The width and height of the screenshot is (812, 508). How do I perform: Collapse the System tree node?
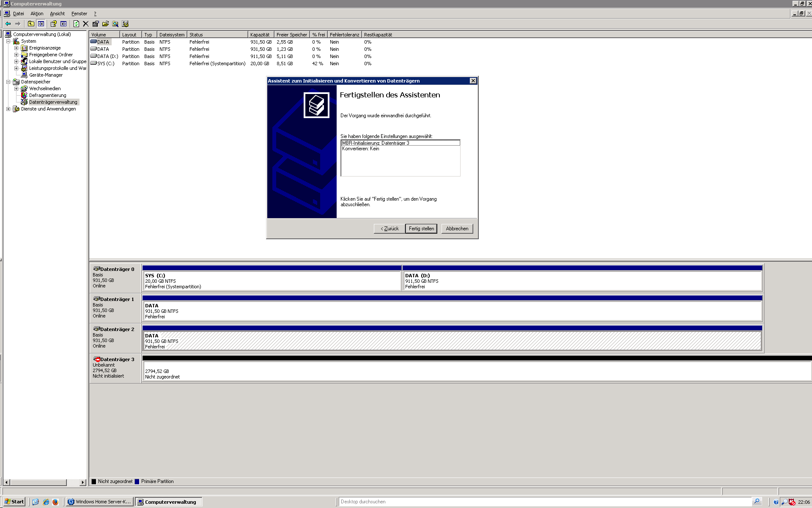[8, 41]
